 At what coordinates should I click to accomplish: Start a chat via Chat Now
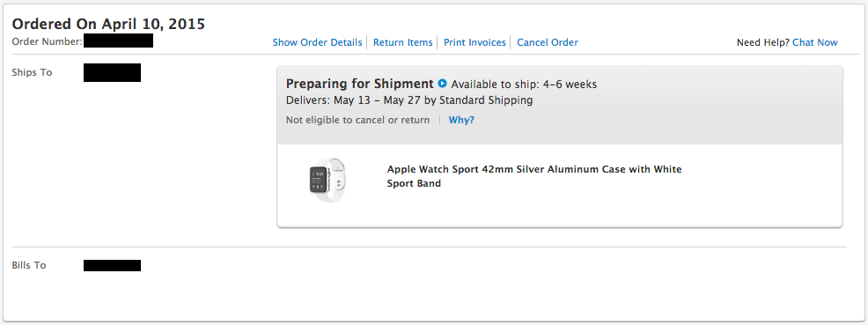(x=815, y=42)
